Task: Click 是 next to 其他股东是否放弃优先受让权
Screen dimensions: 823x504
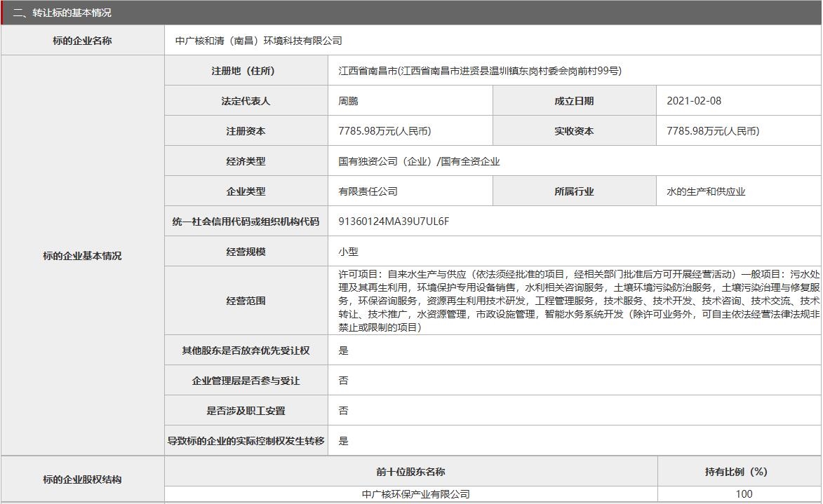Action: [x=340, y=350]
